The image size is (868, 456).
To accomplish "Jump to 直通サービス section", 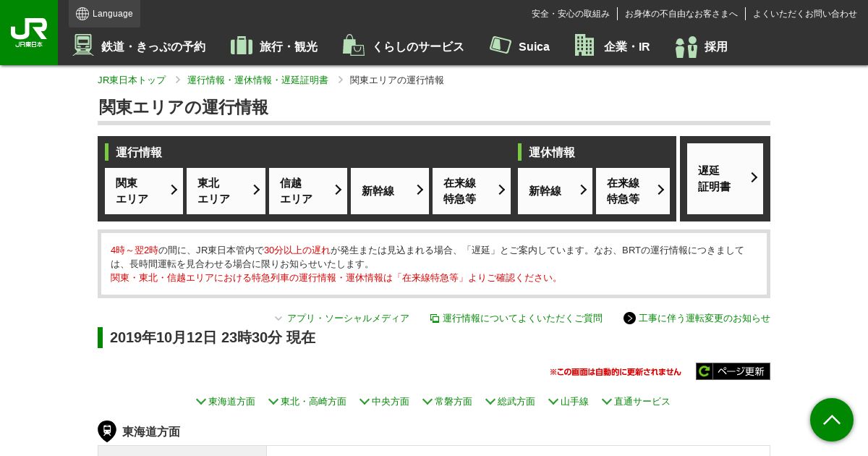I will coord(636,402).
